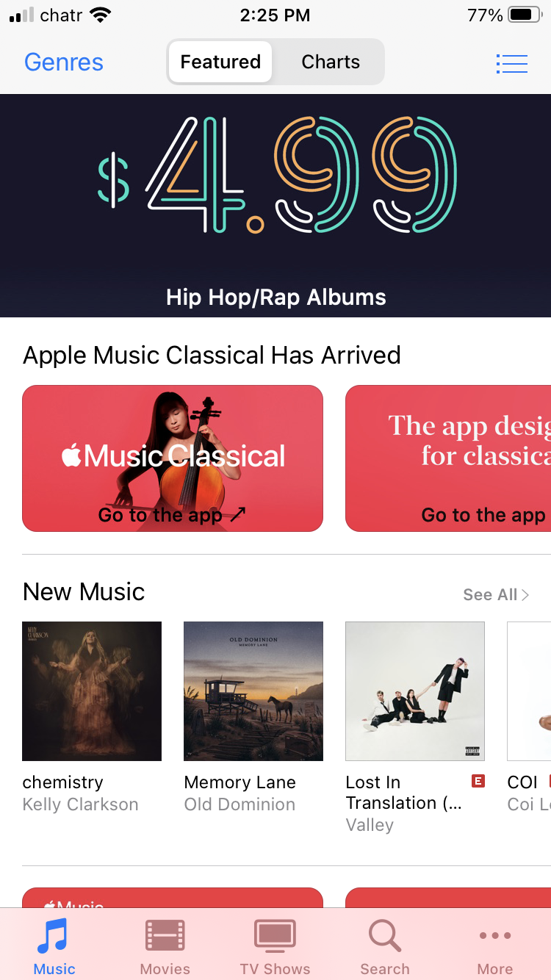Tap the Search magnifying glass icon
The height and width of the screenshot is (980, 551).
(x=385, y=936)
